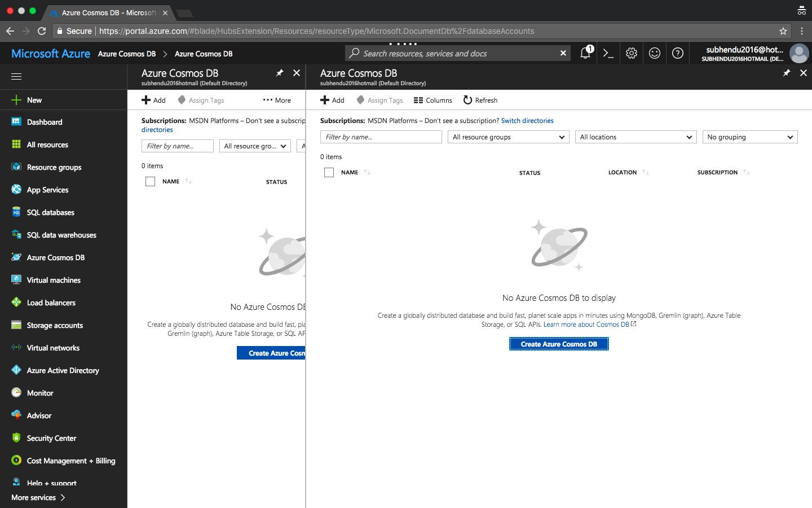Open the More menu in left blade
Image resolution: width=812 pixels, height=508 pixels.
(x=277, y=100)
